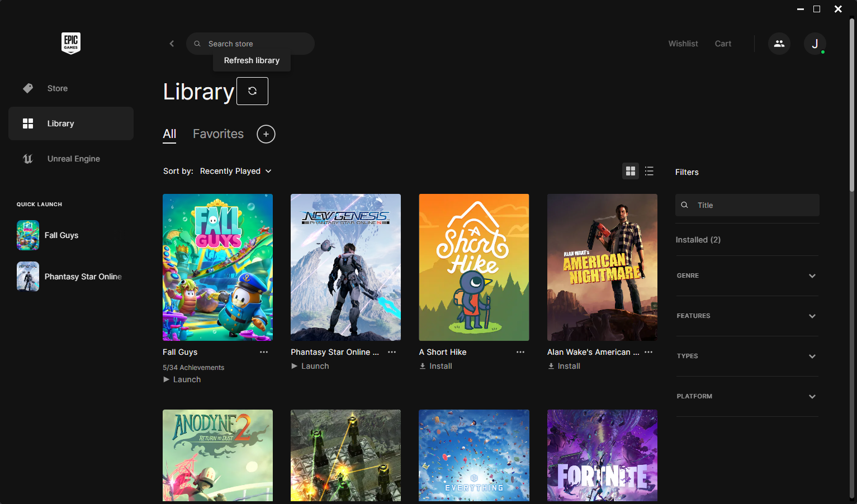The width and height of the screenshot is (857, 504).
Task: Click the Fall Guys quick launch icon
Action: [28, 235]
